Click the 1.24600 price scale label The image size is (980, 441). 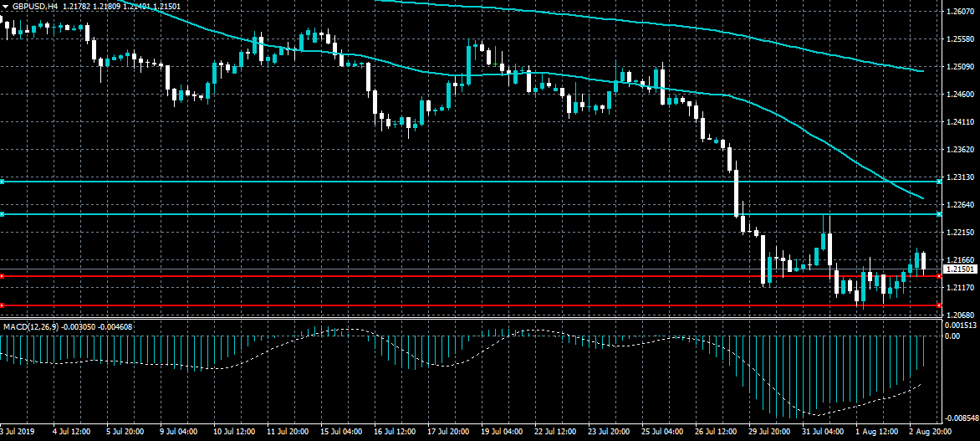[962, 95]
